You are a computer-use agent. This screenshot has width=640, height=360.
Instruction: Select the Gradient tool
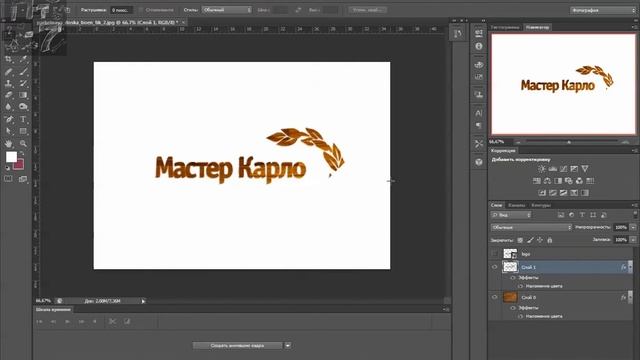pos(23,95)
